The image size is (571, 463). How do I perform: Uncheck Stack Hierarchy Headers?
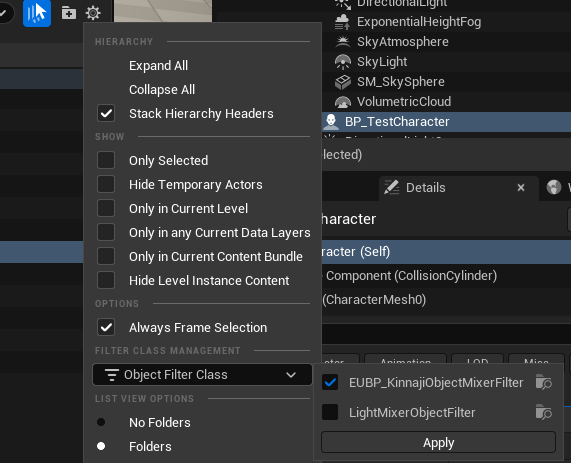pos(106,113)
